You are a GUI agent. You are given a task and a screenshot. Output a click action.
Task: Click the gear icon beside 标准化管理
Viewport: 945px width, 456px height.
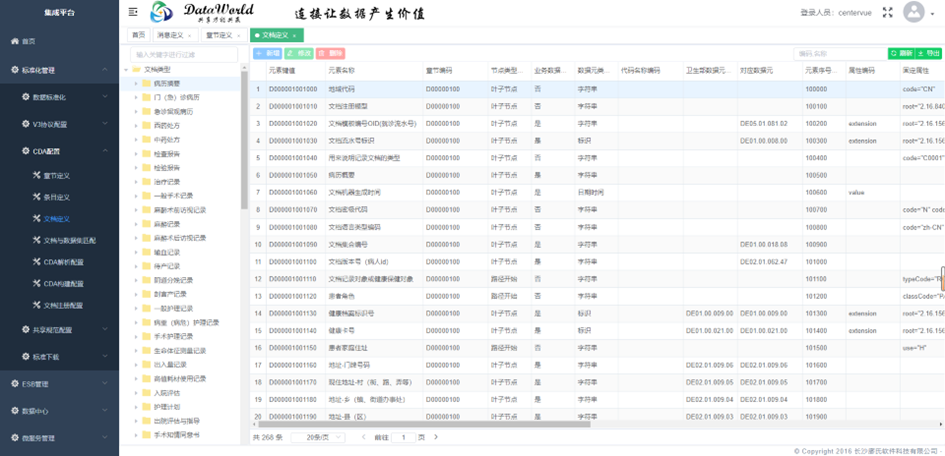click(x=15, y=70)
